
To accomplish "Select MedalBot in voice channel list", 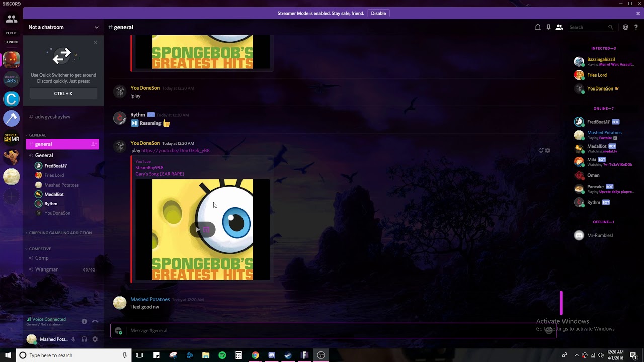I will point(54,194).
